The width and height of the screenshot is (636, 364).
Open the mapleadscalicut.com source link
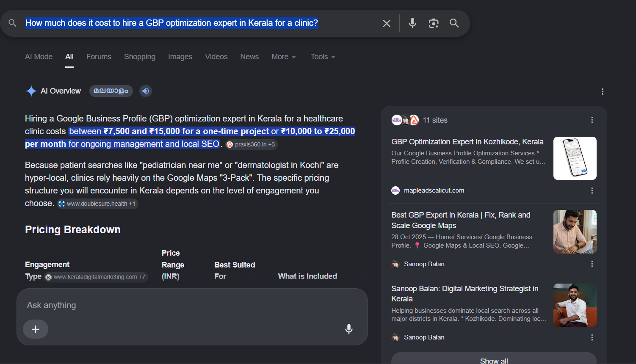tap(434, 190)
